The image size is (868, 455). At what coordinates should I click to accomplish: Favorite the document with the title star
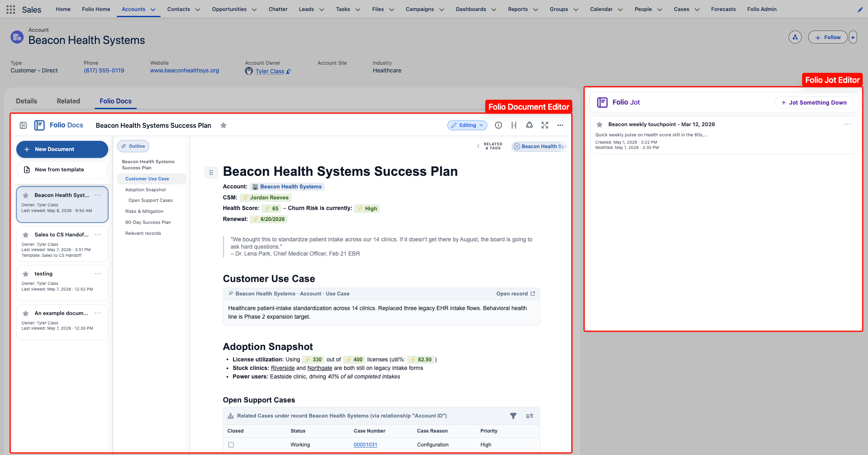(223, 125)
